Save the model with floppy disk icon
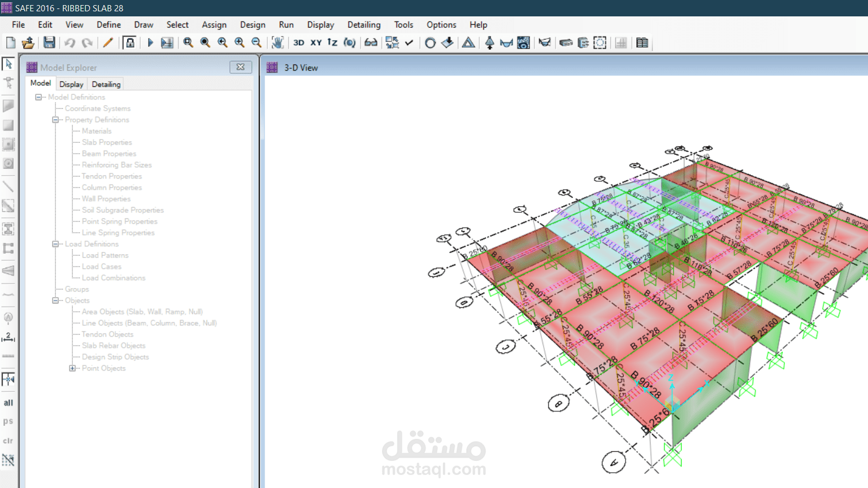This screenshot has width=868, height=488. pos(49,43)
